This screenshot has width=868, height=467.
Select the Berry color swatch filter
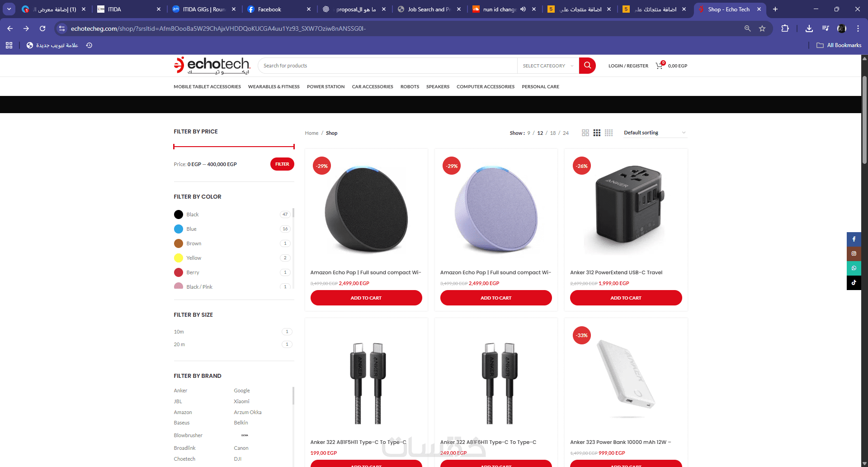[x=179, y=272]
